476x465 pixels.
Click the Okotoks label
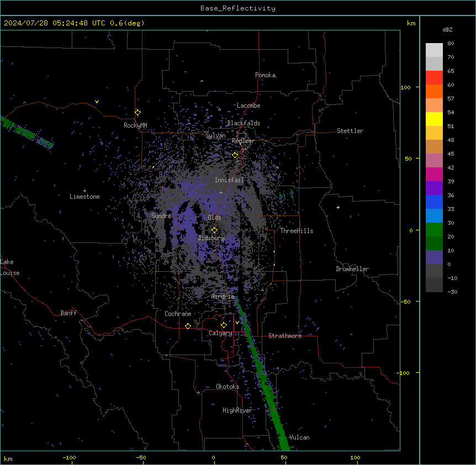pos(228,387)
